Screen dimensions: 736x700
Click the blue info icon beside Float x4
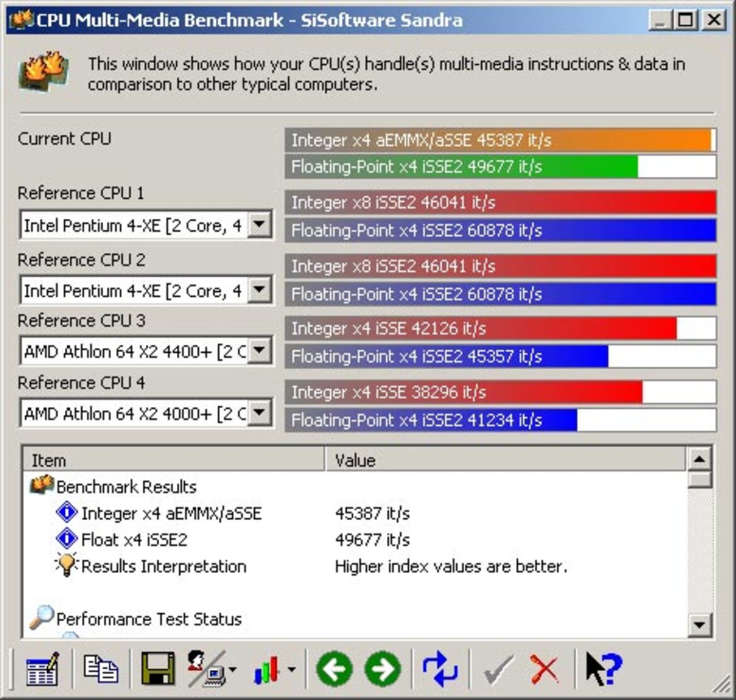pos(66,538)
